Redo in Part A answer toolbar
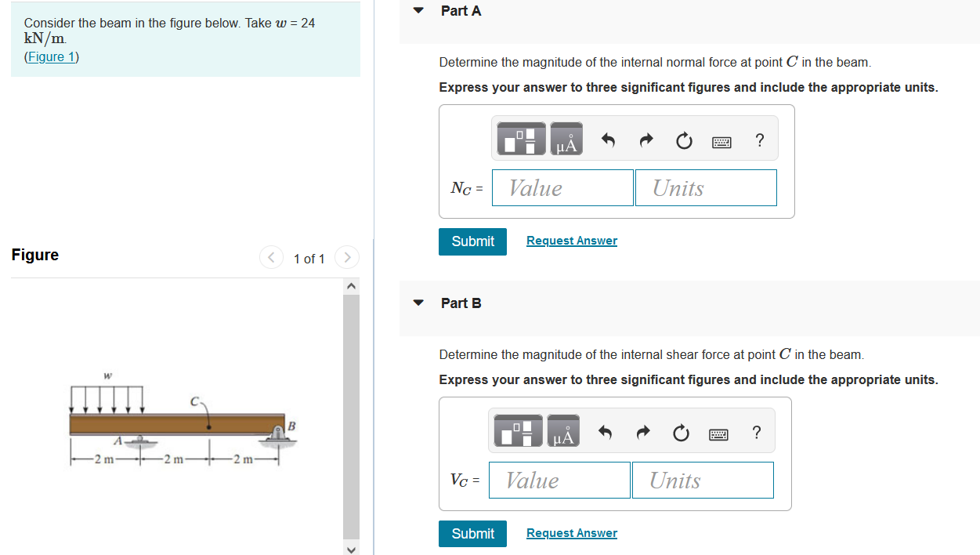 click(x=645, y=141)
